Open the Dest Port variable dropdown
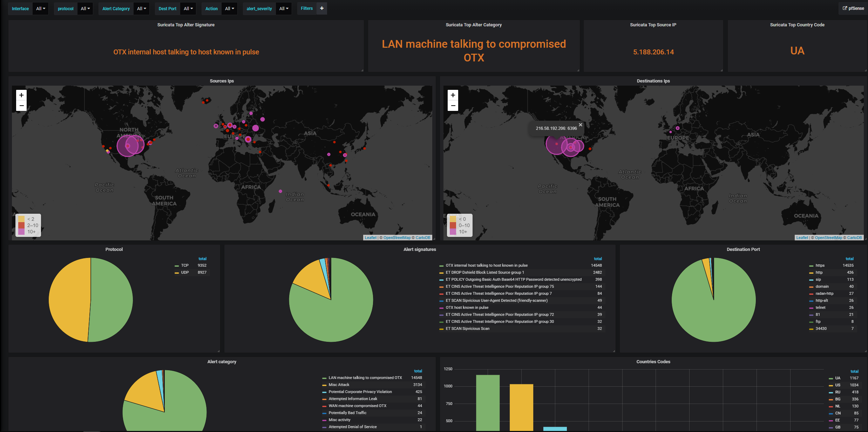The height and width of the screenshot is (432, 868). (x=188, y=8)
